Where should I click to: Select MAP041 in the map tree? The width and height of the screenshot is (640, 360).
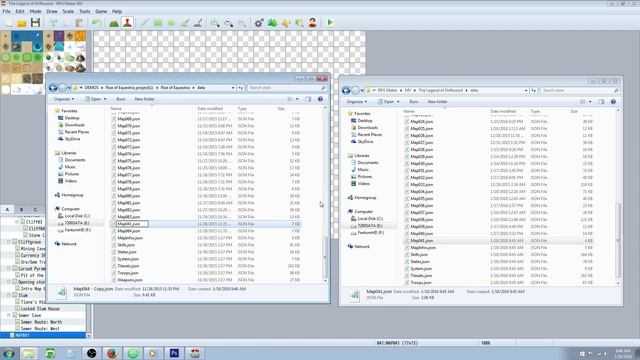pyautogui.click(x=22, y=335)
